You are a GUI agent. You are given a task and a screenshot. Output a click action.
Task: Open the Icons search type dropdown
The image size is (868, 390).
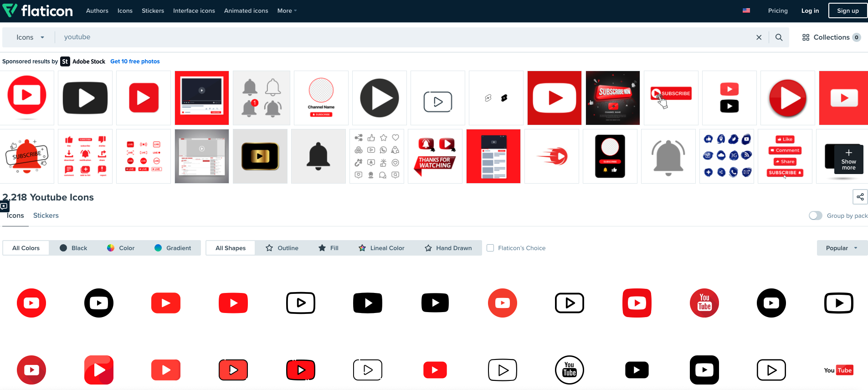(x=30, y=37)
